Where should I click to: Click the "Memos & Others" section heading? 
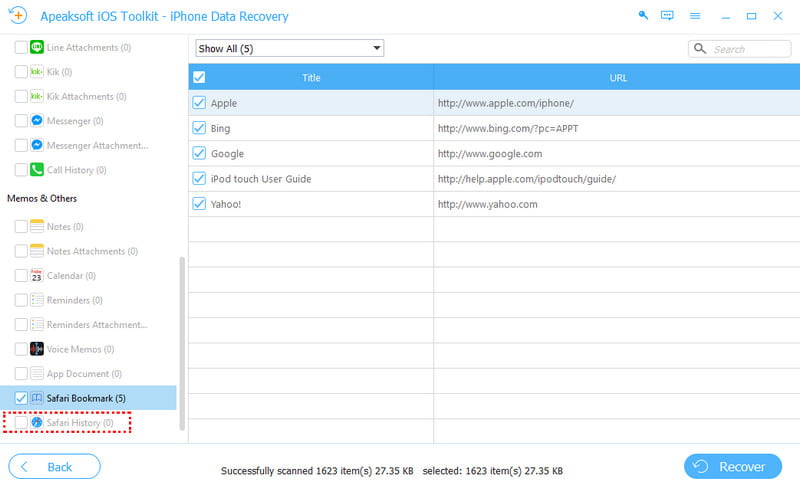pyautogui.click(x=42, y=198)
